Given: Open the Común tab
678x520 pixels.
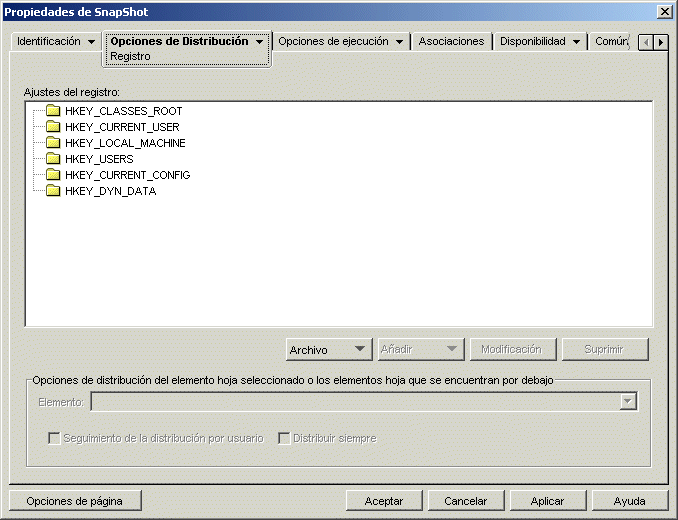Looking at the screenshot, I should pyautogui.click(x=611, y=41).
